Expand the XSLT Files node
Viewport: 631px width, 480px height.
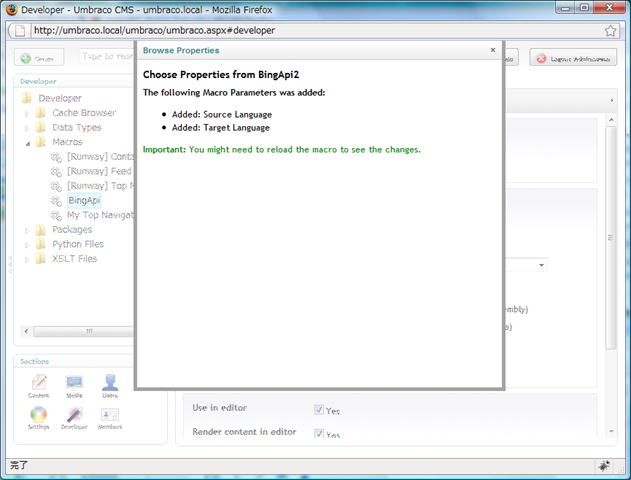27,260
